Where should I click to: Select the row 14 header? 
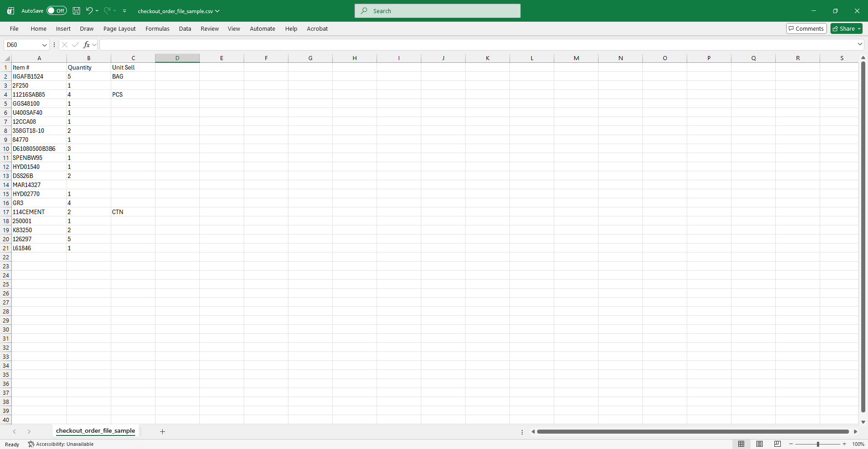(x=6, y=185)
